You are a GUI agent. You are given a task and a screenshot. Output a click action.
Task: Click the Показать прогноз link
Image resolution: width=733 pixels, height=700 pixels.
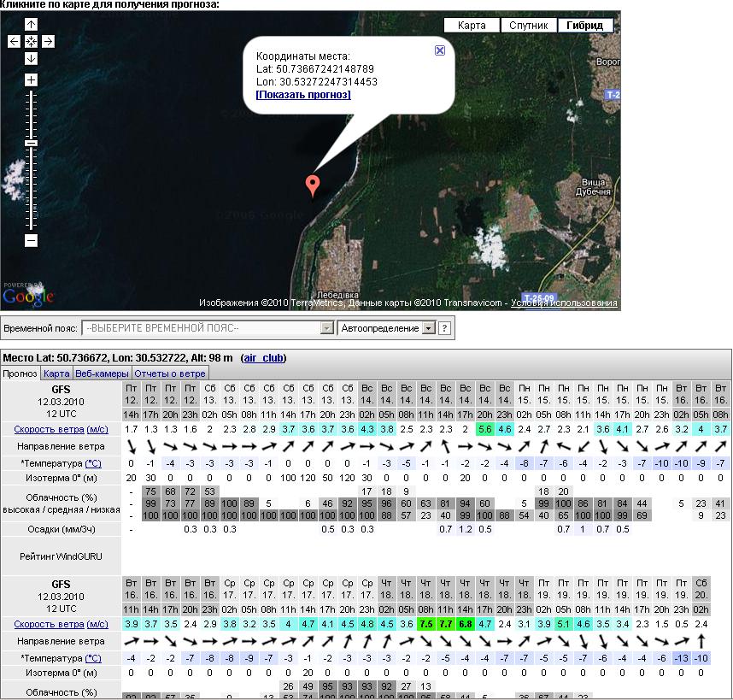(303, 95)
